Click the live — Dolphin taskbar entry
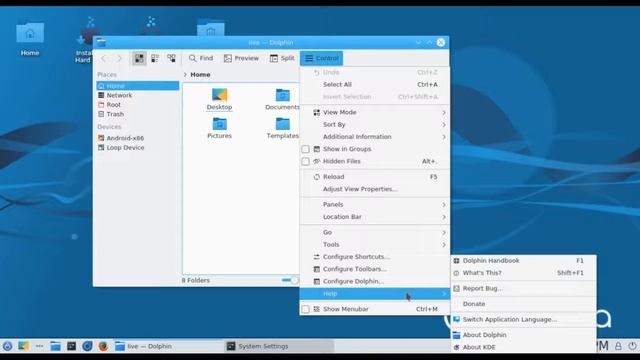640x360 pixels. [167, 346]
